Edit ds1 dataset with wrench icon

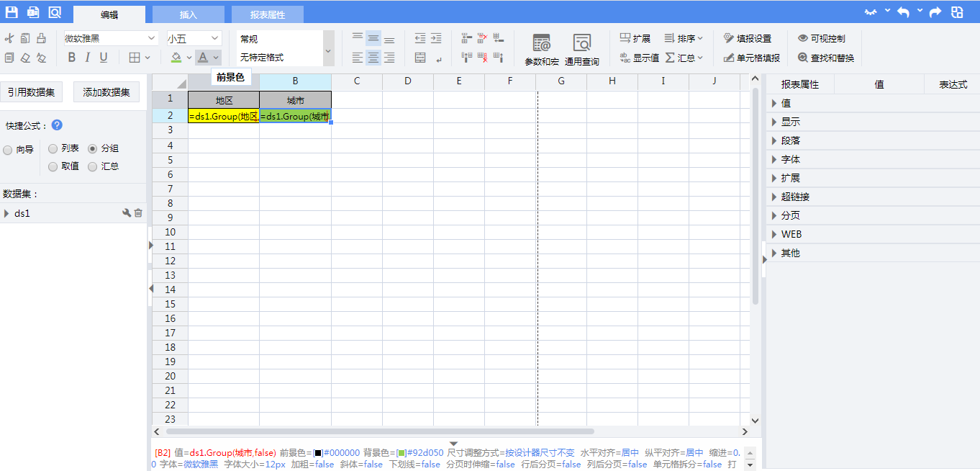click(x=127, y=213)
